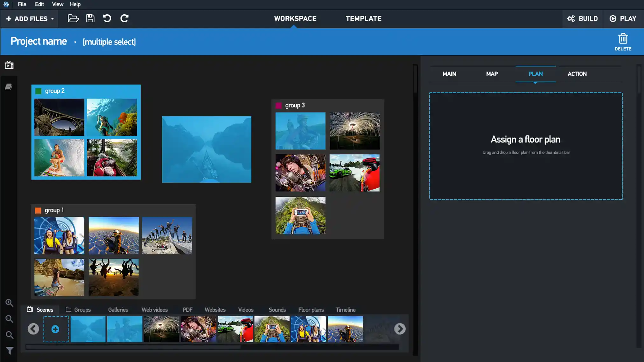Viewport: 644px width, 362px height.
Task: Click the group 1 title label
Action: (x=54, y=210)
